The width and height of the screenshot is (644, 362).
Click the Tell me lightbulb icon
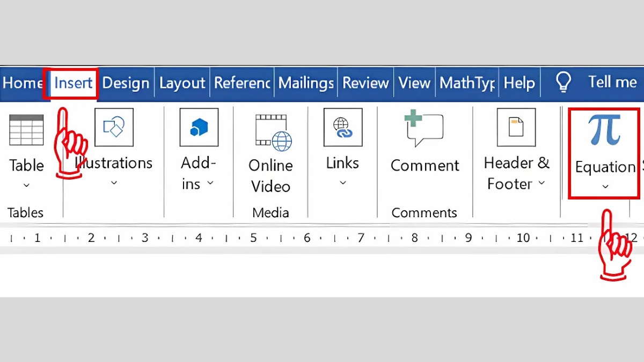(x=563, y=83)
